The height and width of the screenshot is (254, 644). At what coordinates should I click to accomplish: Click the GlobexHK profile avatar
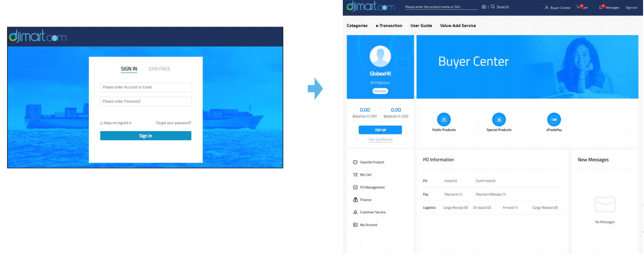point(380,57)
